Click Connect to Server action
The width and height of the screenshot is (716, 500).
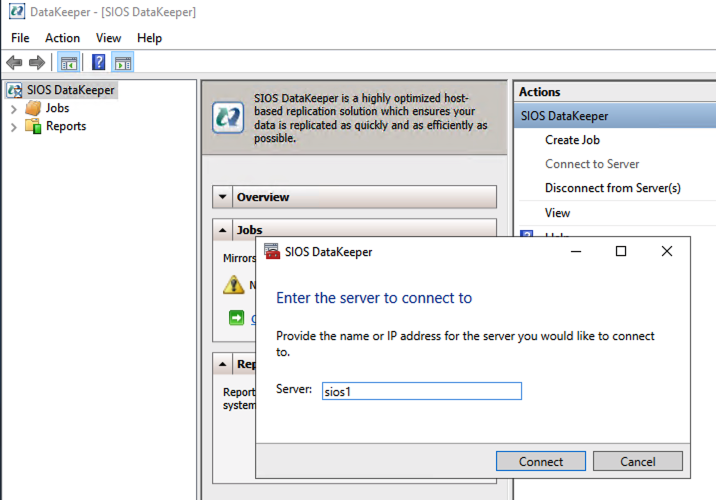[592, 164]
